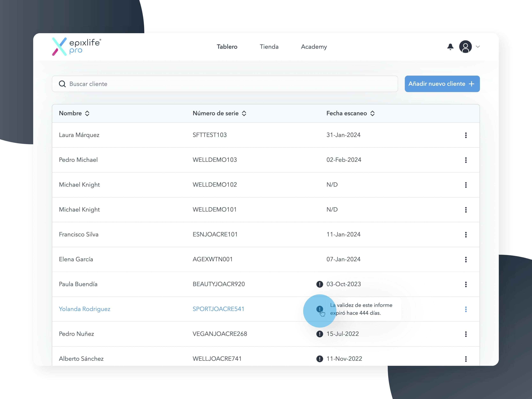Screen dimensions: 532x399
Task: Select the Pedro Michael name
Action: (78, 160)
